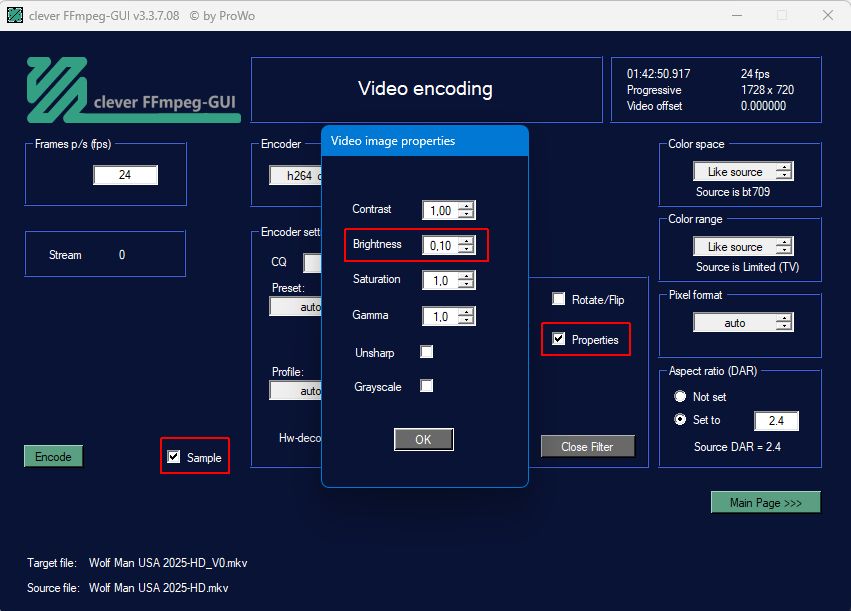
Task: Click the Contrast value field 1,00
Action: [440, 210]
